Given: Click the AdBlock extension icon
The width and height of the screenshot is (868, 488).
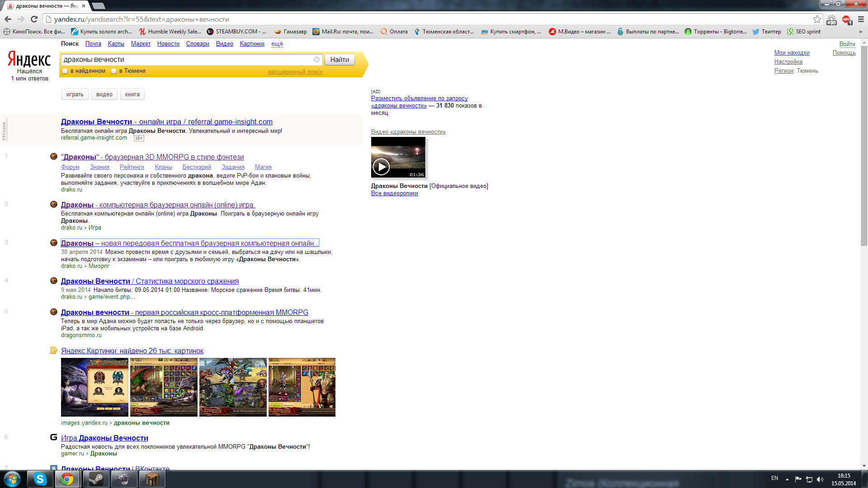Looking at the screenshot, I should tap(846, 19).
